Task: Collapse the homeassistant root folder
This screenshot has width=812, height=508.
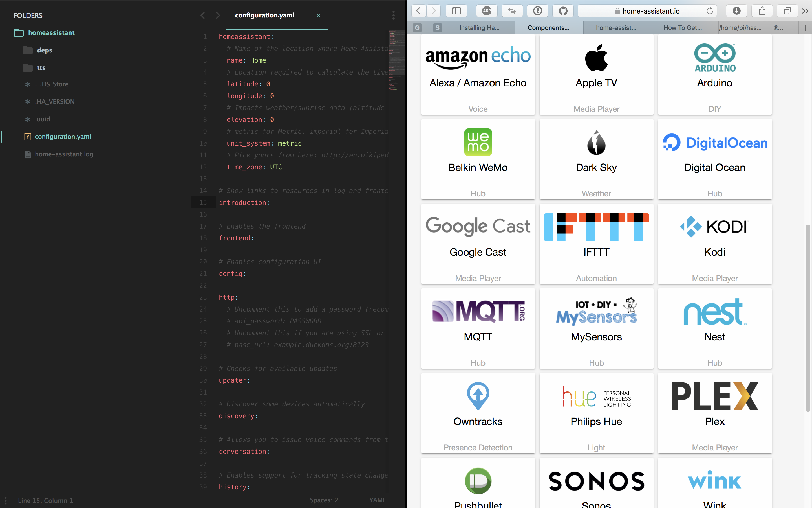Action: [44, 32]
